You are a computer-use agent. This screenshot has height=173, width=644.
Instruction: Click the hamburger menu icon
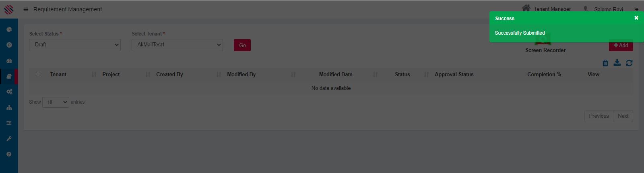(x=26, y=9)
